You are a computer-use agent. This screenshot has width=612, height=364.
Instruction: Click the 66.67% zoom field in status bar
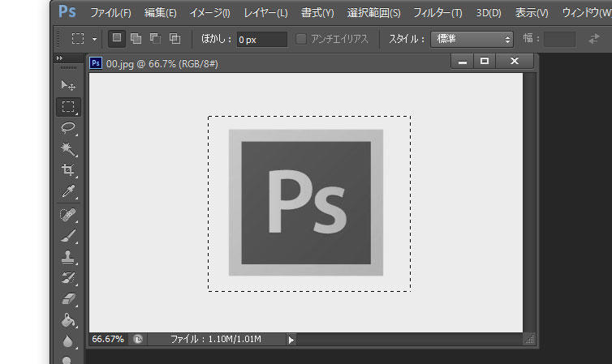pos(108,339)
